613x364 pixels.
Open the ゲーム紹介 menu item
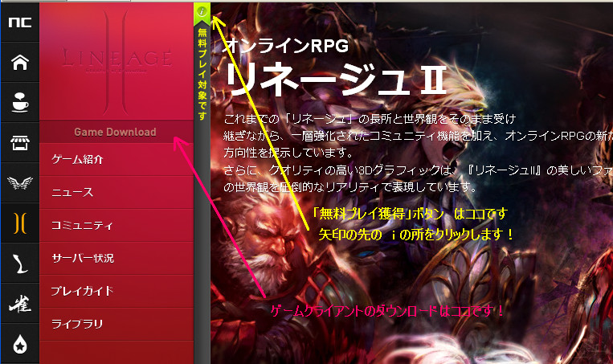pyautogui.click(x=116, y=160)
